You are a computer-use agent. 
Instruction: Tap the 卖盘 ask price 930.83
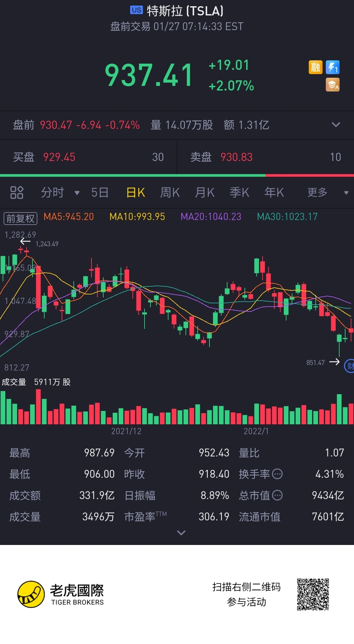(x=236, y=157)
